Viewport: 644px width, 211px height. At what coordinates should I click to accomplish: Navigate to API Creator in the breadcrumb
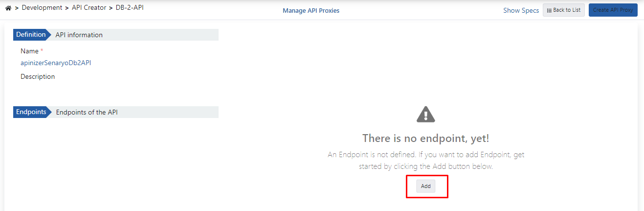(89, 8)
